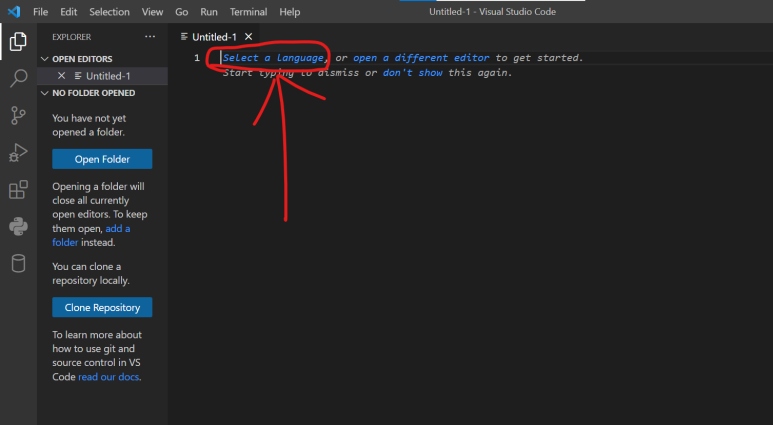
Task: Collapse the Open Editors section
Action: pos(44,59)
